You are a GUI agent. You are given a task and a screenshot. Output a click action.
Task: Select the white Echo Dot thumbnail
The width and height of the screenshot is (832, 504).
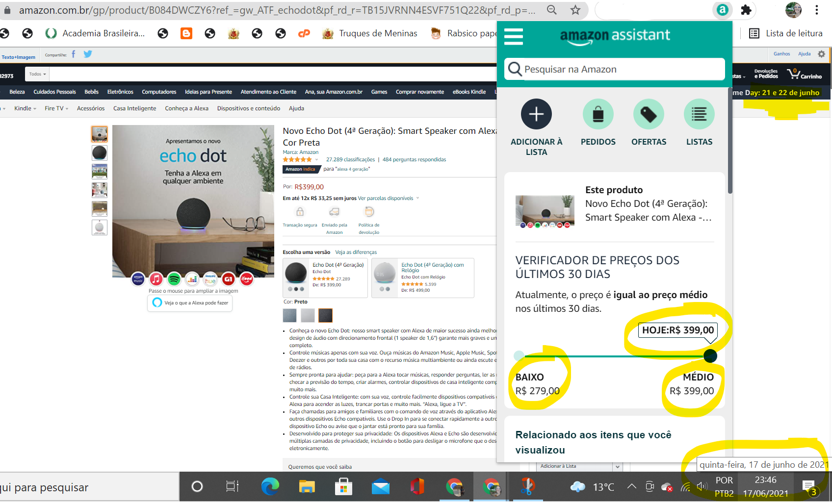(99, 227)
